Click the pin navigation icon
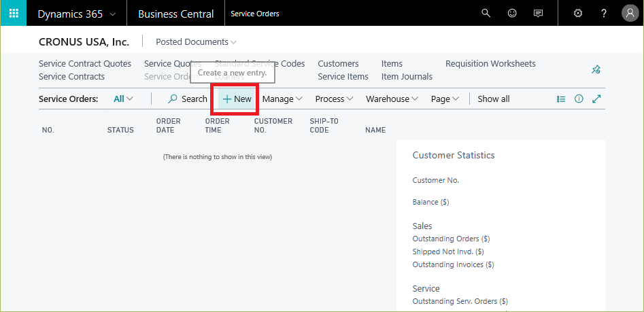Image resolution: width=644 pixels, height=312 pixels. click(x=596, y=70)
